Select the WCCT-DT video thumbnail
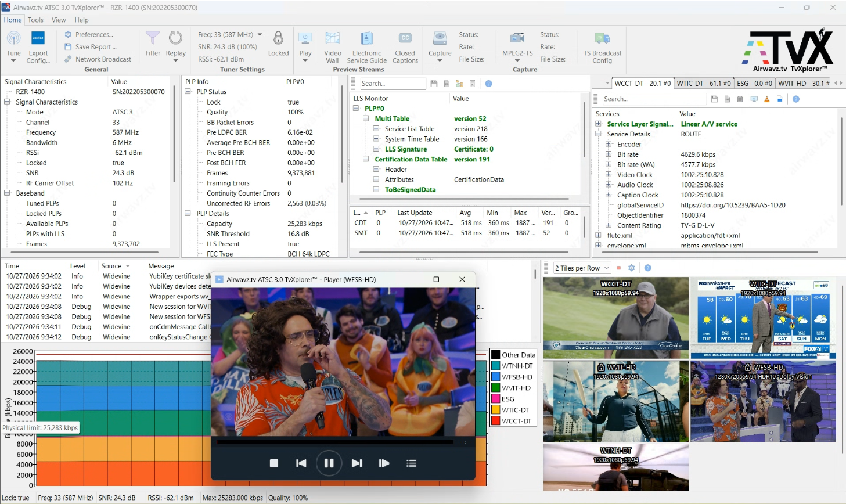The width and height of the screenshot is (846, 504). (616, 318)
